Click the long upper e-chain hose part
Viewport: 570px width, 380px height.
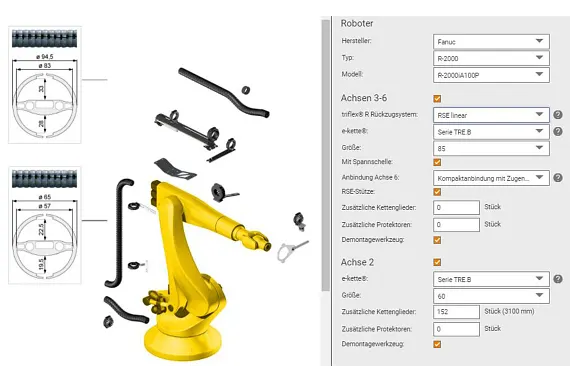click(x=224, y=92)
